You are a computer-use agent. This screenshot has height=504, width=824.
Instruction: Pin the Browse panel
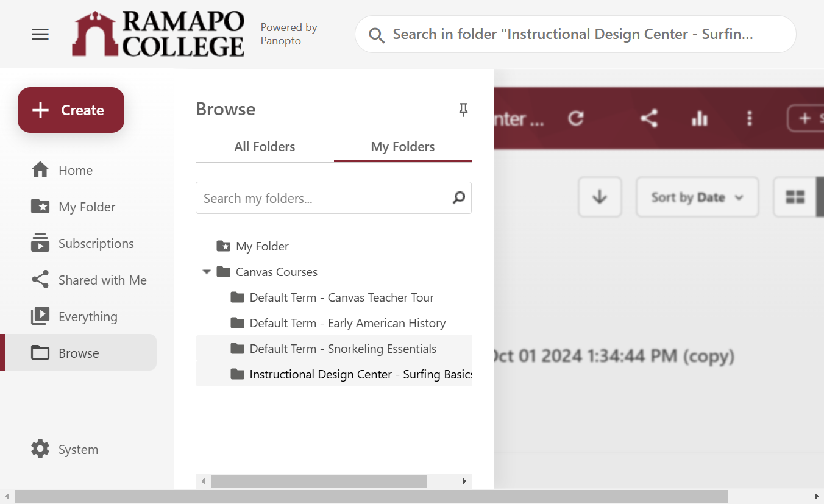pyautogui.click(x=463, y=110)
